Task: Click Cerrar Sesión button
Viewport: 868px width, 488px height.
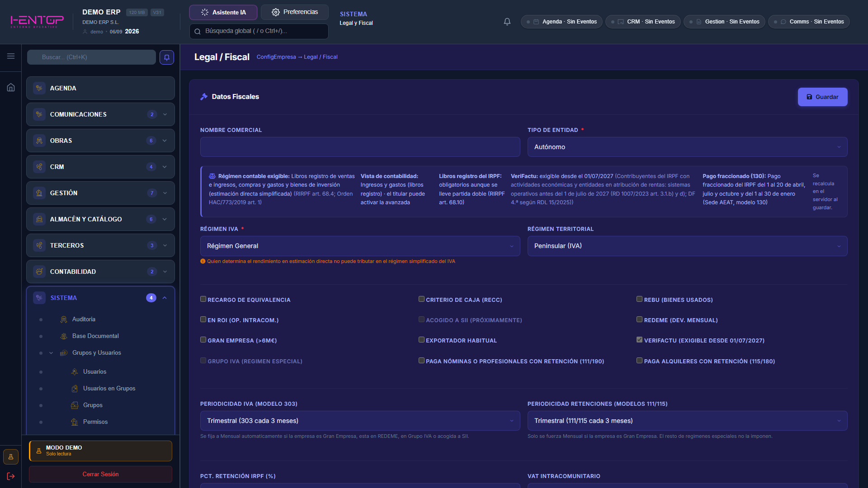Action: (x=100, y=474)
